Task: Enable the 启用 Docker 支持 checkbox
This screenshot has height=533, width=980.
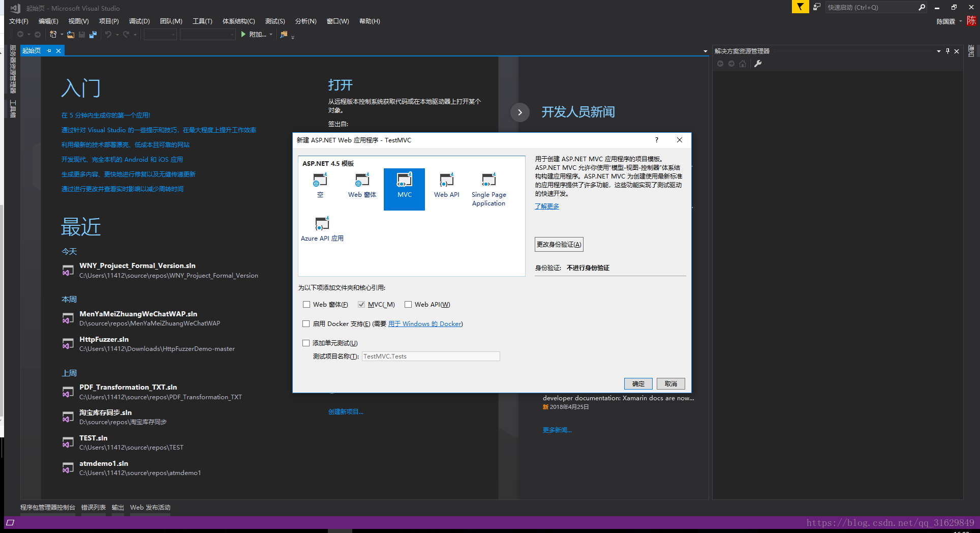Action: (x=306, y=324)
